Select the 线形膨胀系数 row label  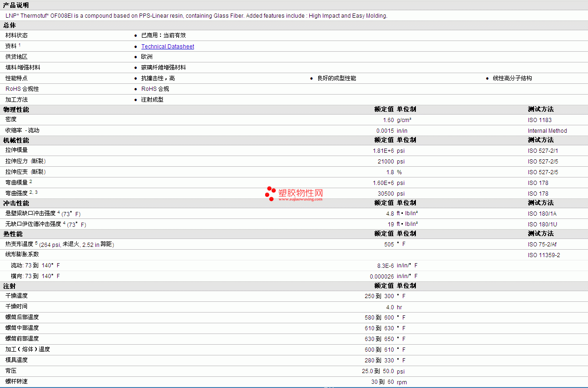click(x=22, y=255)
